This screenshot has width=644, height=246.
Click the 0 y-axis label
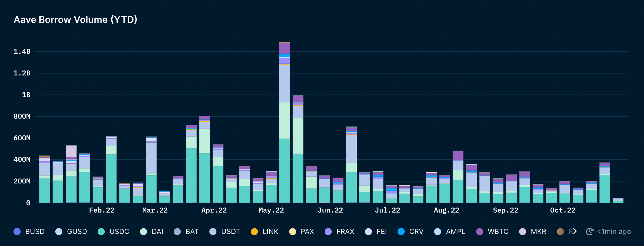[28, 203]
